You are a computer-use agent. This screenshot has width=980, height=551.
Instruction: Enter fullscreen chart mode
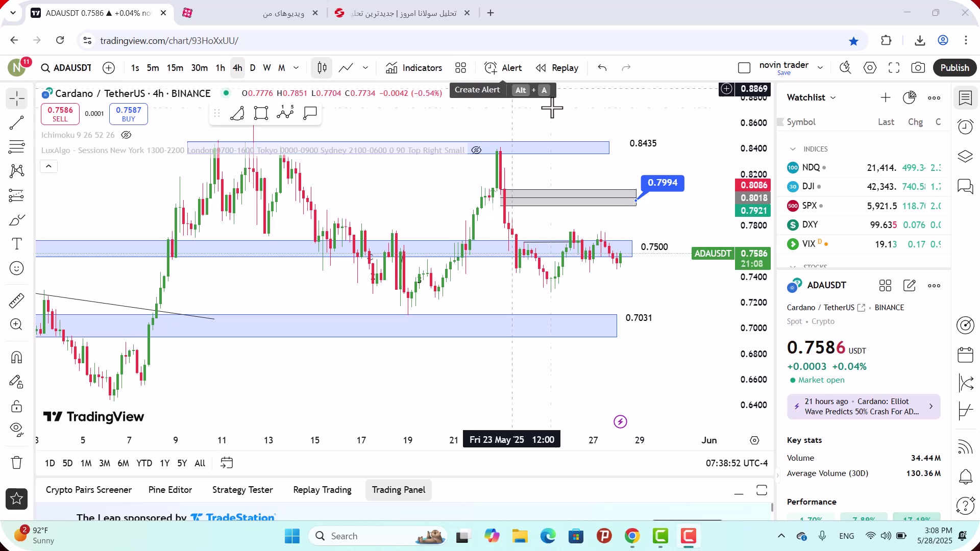[894, 68]
